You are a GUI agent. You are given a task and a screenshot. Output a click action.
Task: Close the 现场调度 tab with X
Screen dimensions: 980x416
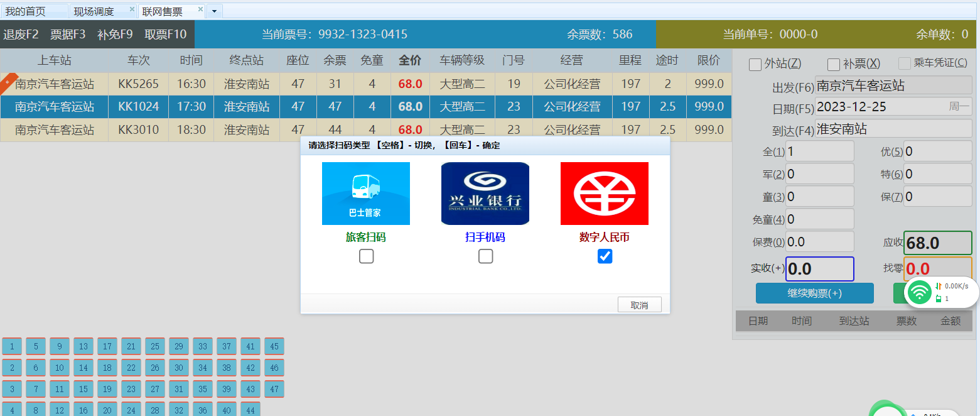point(132,9)
